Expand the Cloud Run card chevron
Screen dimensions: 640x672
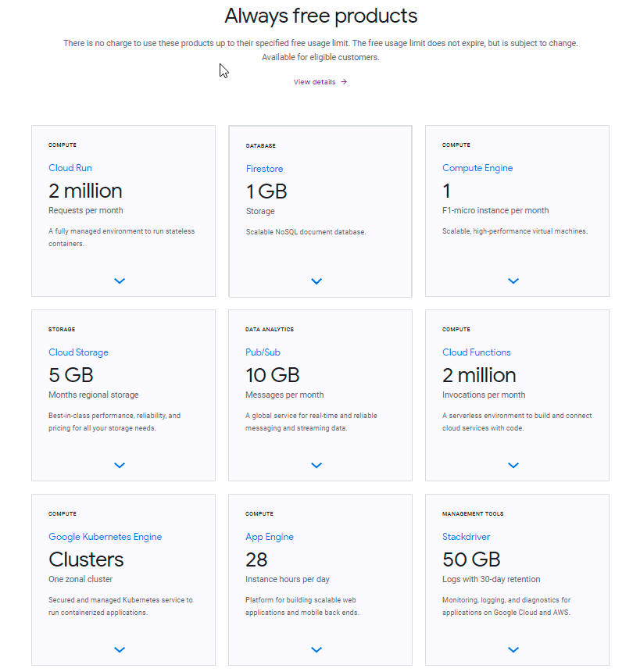120,281
